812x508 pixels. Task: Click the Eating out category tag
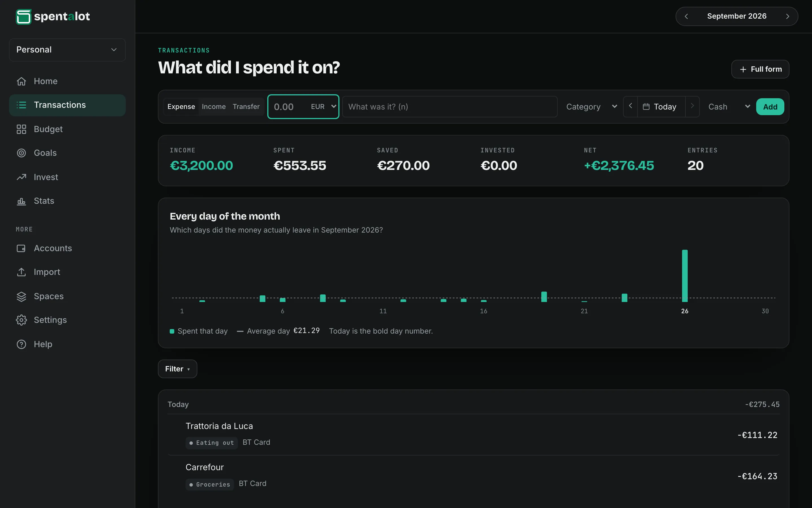pyautogui.click(x=211, y=443)
